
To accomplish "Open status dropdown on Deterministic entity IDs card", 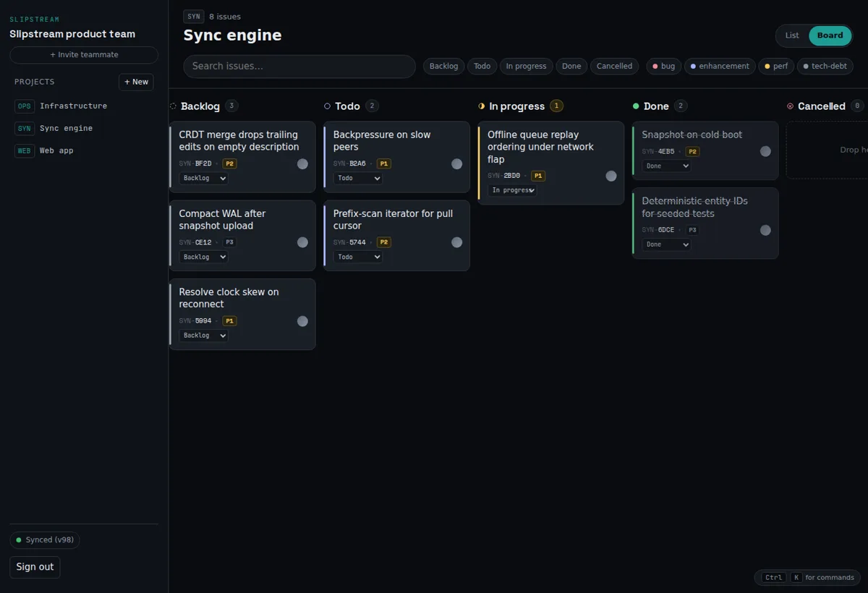I will pyautogui.click(x=666, y=244).
